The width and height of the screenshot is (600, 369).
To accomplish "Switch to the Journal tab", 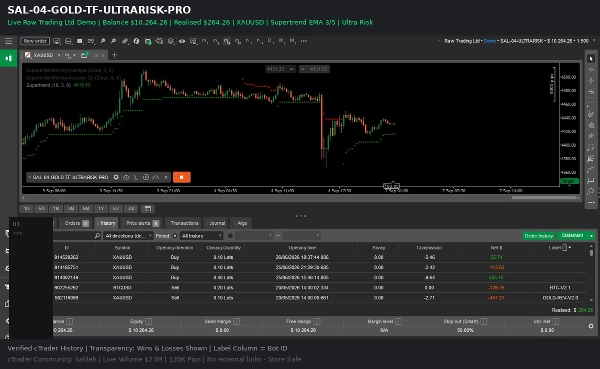I will coord(216,223).
